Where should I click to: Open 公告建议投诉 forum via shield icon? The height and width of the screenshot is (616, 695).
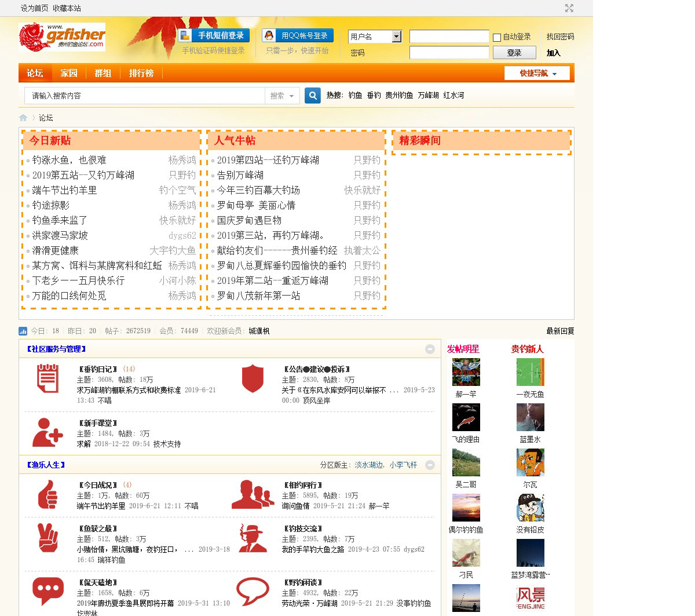(253, 378)
